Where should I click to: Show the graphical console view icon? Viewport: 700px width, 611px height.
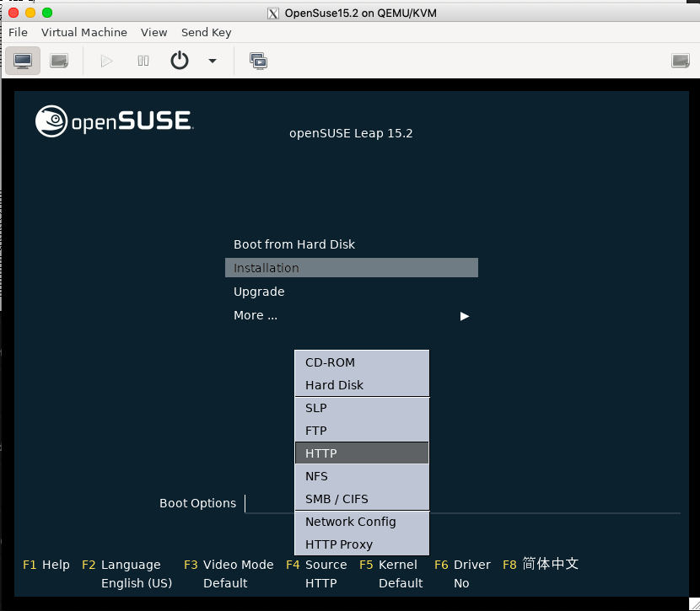(x=23, y=61)
